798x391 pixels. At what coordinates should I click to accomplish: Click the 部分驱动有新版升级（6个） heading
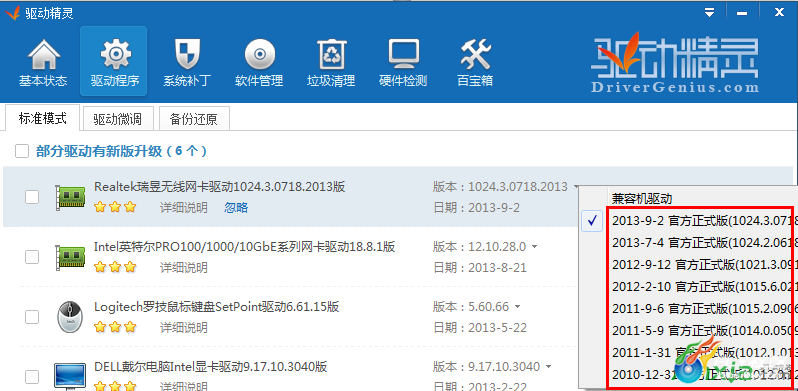click(121, 151)
